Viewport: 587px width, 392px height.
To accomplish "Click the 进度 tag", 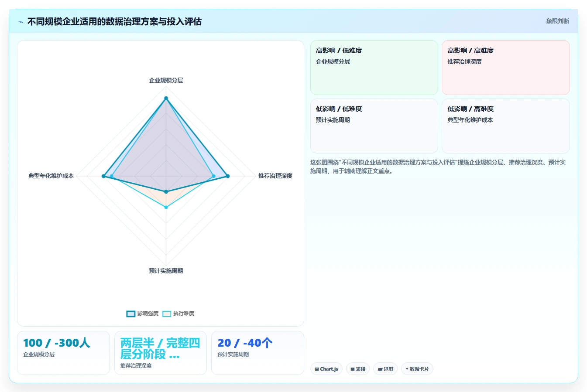I will coord(385,369).
